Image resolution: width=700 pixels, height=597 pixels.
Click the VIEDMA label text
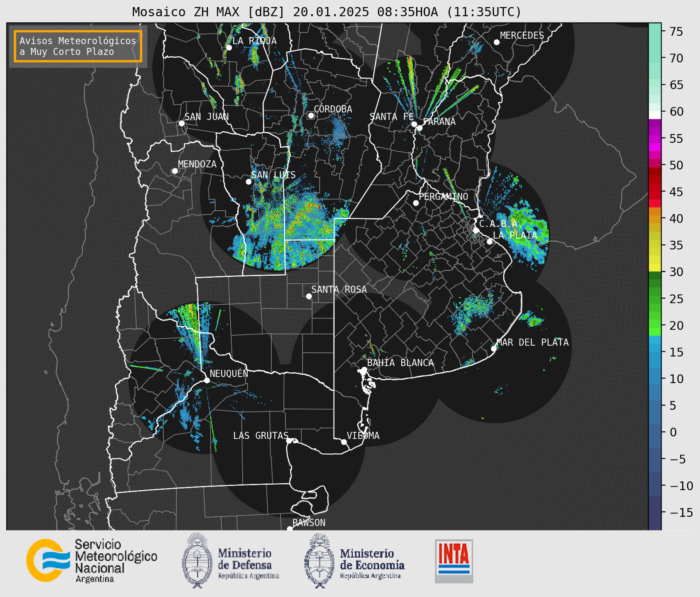point(363,436)
